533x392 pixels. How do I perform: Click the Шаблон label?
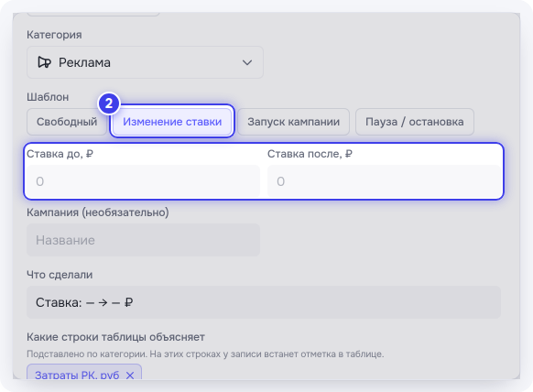pos(48,97)
